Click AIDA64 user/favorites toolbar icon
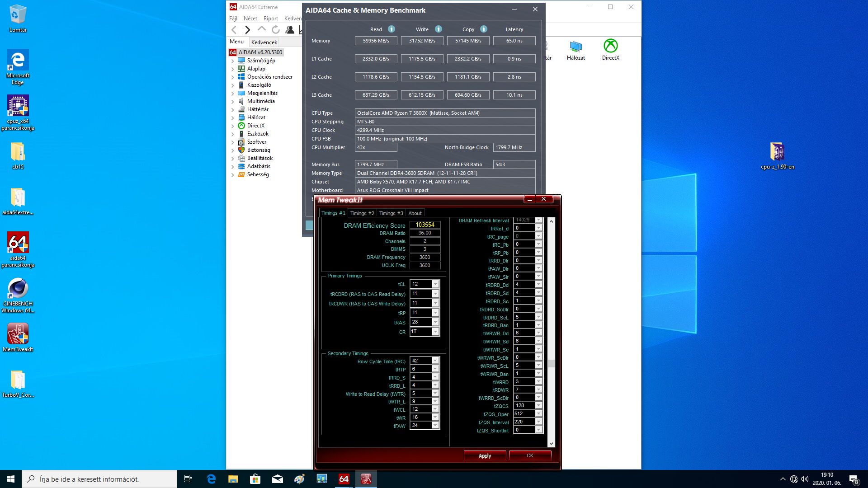 coord(290,30)
